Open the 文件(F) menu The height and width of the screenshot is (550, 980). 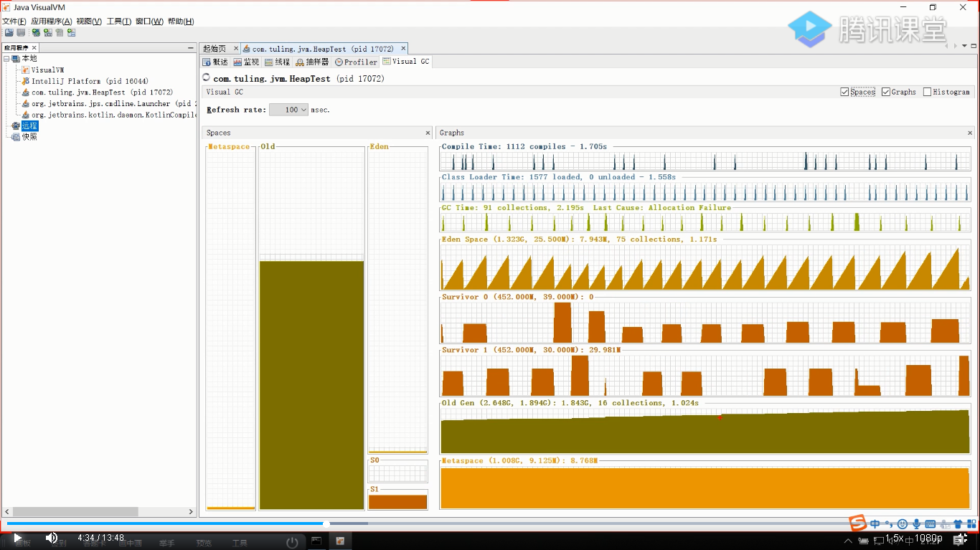coord(14,21)
